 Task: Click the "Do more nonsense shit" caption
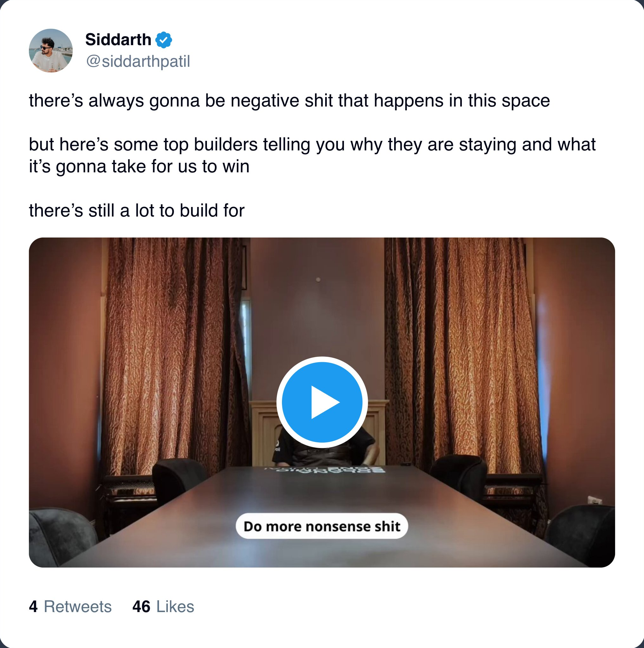coord(322,526)
